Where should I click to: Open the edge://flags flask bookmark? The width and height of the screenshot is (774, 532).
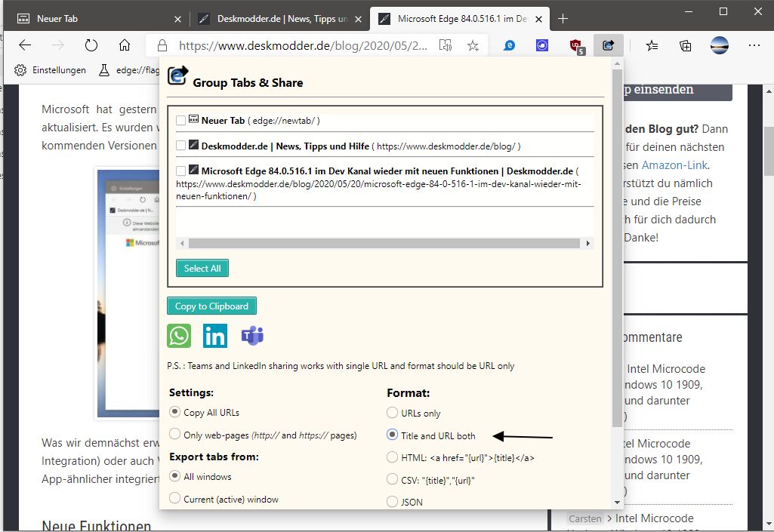129,70
